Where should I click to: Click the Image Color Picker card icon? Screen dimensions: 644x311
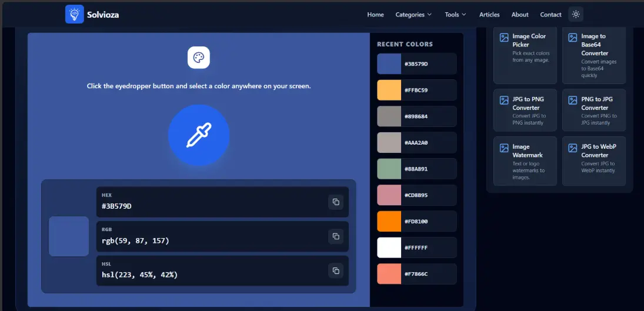coord(504,38)
